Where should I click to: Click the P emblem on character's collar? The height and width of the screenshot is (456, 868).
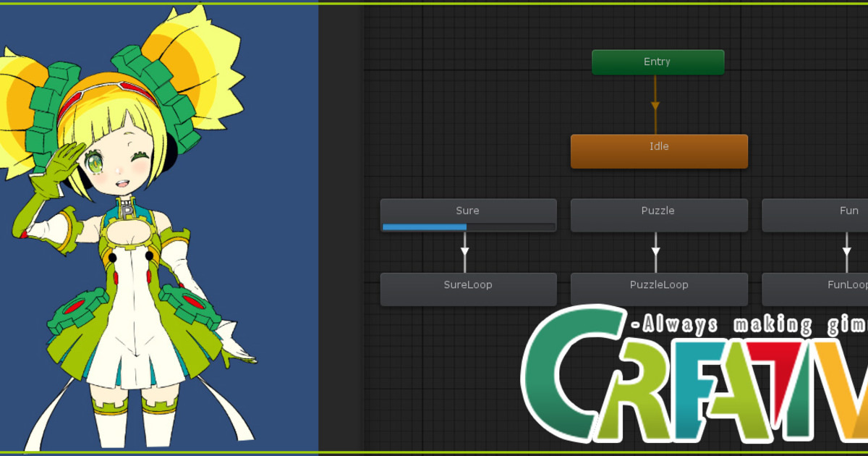point(128,211)
